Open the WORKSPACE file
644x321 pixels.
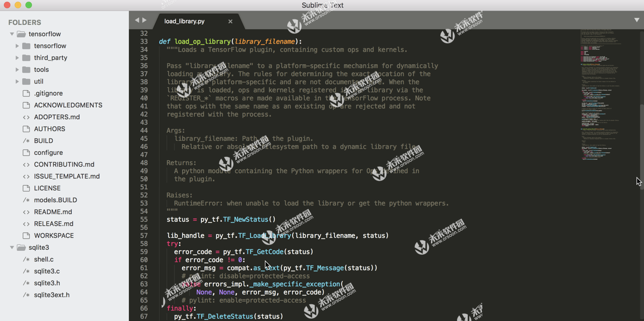pos(54,236)
